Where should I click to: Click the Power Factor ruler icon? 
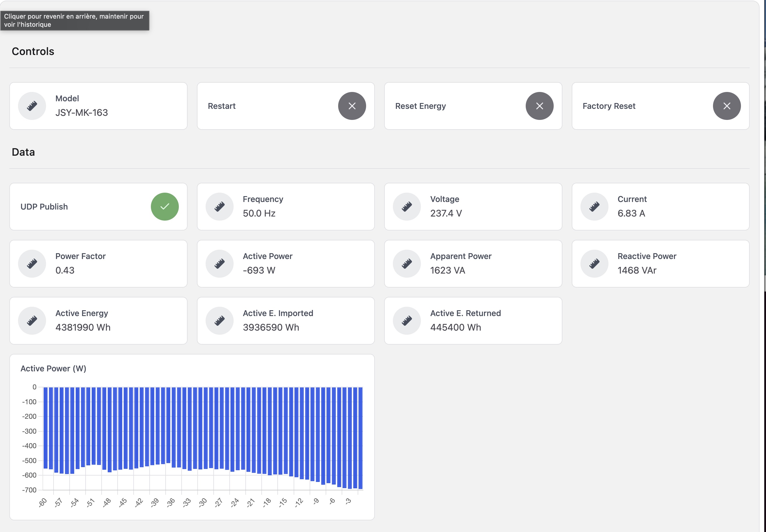tap(32, 264)
